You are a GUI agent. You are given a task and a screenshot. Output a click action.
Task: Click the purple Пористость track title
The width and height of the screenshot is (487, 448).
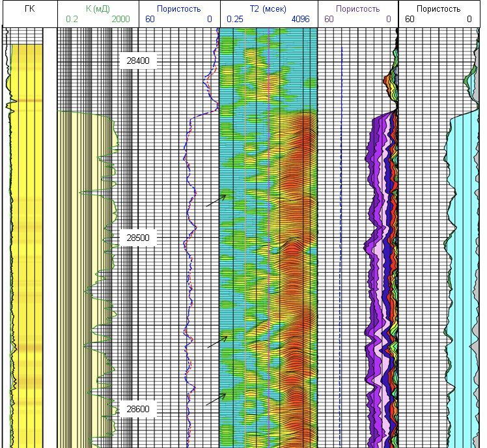(357, 9)
